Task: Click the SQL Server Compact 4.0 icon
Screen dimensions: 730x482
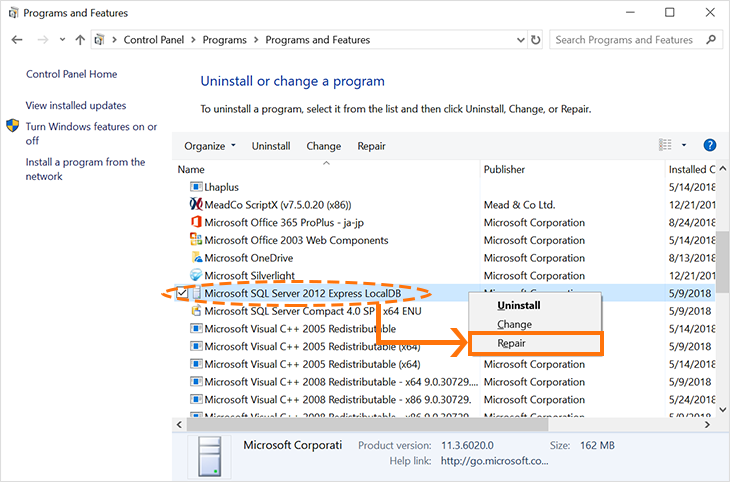Action: 196,311
